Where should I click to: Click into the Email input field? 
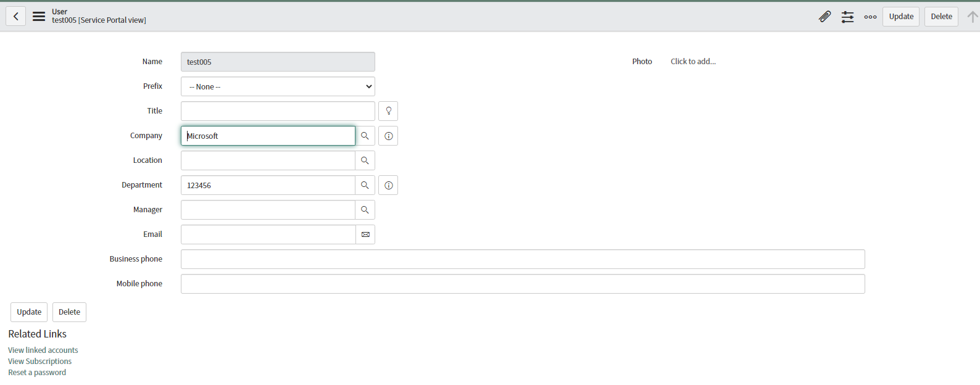click(x=268, y=234)
